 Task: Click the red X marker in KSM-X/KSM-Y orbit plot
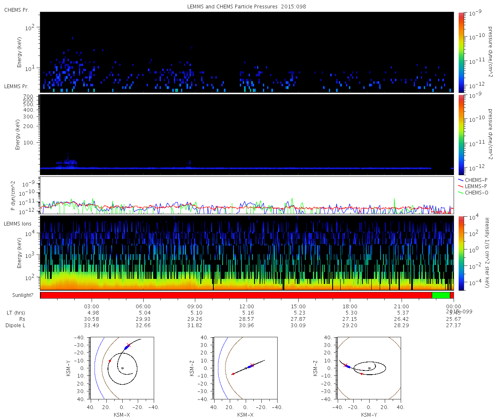(129, 345)
